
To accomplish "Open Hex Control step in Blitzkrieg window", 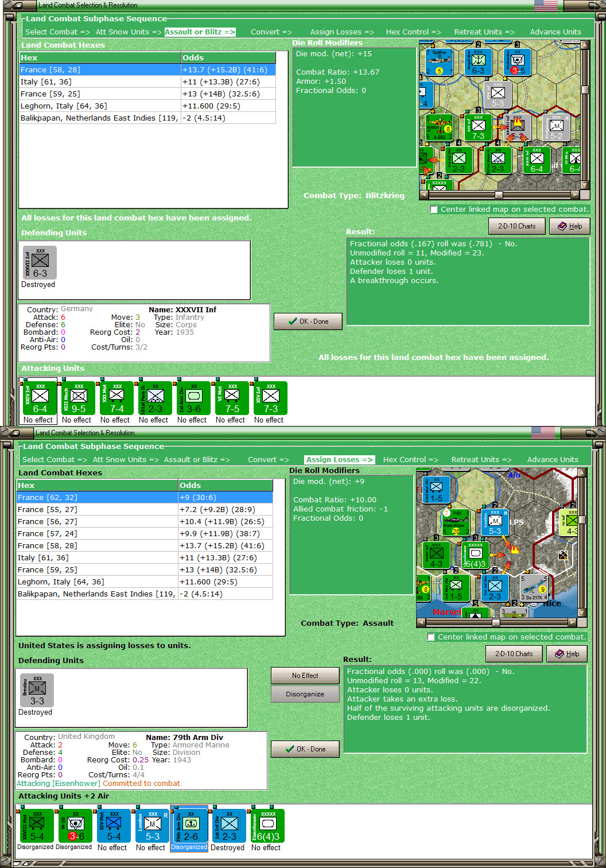I will tap(413, 32).
